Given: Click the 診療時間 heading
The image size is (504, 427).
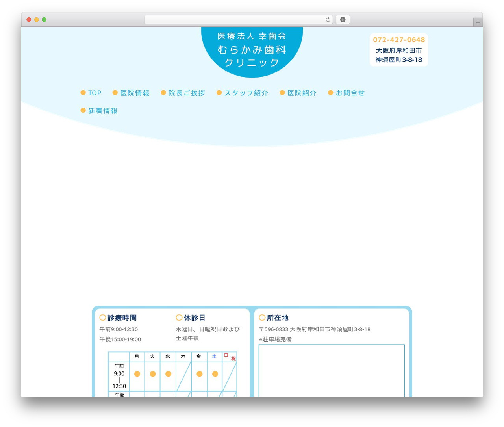Looking at the screenshot, I should coord(118,317).
